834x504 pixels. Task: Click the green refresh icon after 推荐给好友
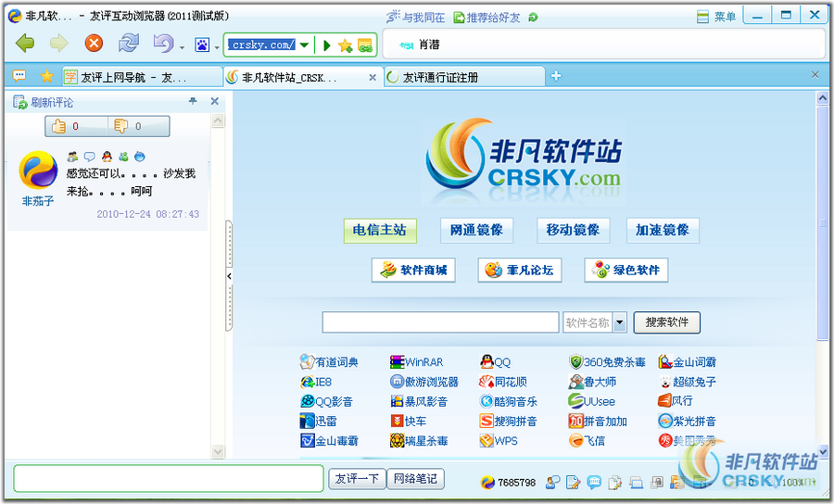coord(533,18)
